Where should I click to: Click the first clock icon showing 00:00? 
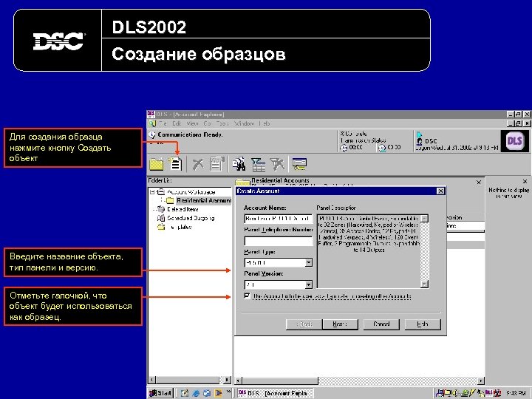point(344,148)
